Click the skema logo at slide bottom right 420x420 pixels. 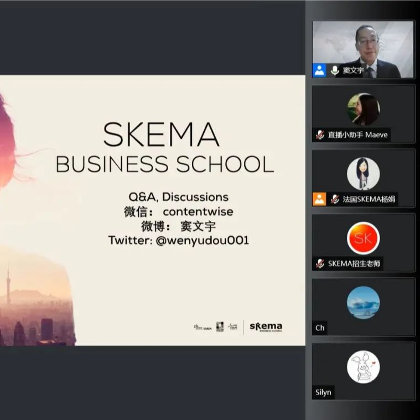click(x=266, y=327)
